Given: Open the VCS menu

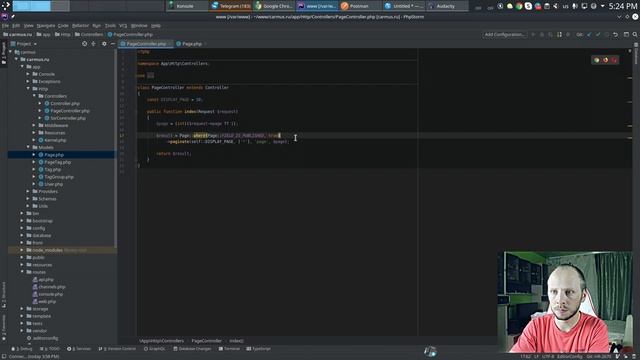Looking at the screenshot, I should coord(123,26).
